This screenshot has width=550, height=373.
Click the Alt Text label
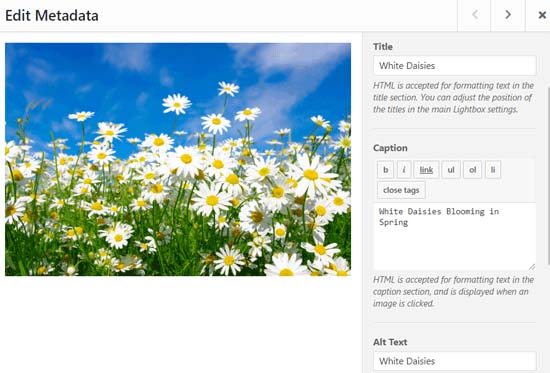coord(390,342)
